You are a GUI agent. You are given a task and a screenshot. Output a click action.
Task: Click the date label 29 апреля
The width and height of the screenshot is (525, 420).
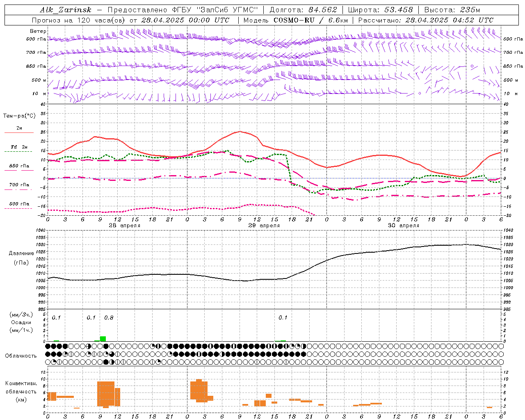click(x=264, y=226)
